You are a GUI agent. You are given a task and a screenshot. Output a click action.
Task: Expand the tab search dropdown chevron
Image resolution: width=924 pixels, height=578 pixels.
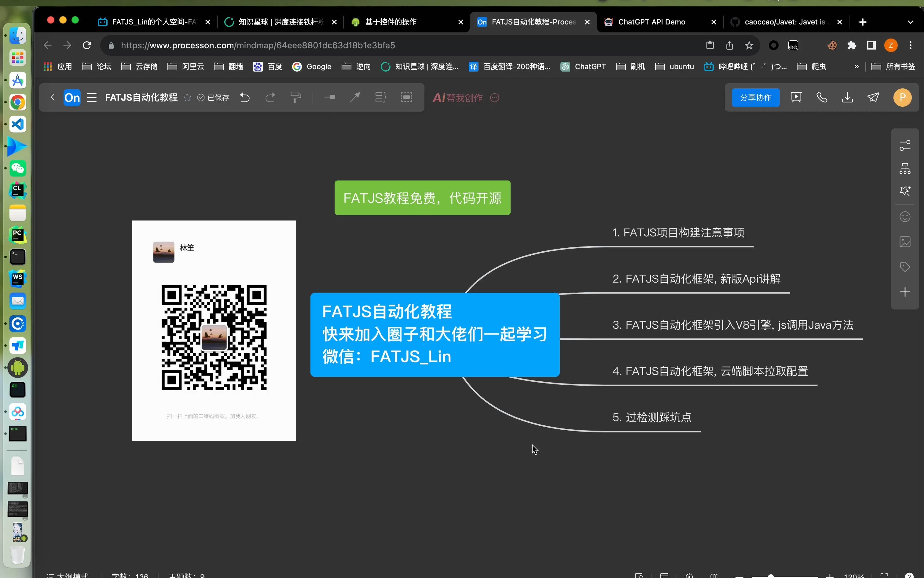coord(910,22)
